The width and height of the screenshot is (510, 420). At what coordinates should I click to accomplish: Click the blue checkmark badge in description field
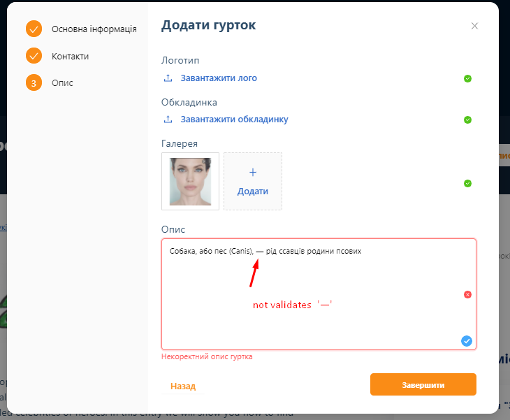pyautogui.click(x=467, y=341)
